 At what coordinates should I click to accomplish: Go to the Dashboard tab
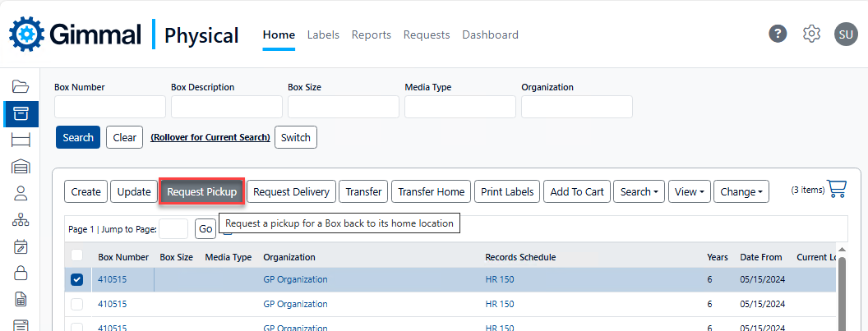490,34
